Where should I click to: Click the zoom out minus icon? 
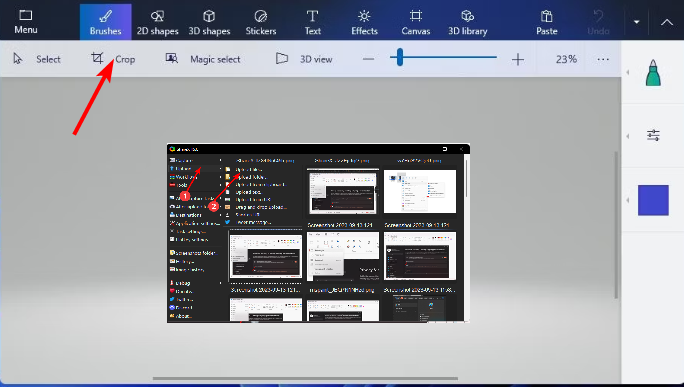coord(369,59)
